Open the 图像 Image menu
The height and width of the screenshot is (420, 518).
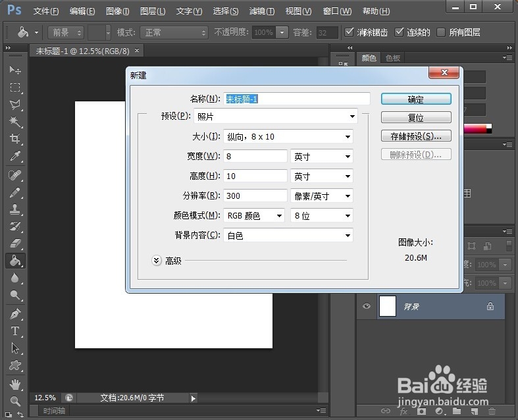pyautogui.click(x=117, y=11)
